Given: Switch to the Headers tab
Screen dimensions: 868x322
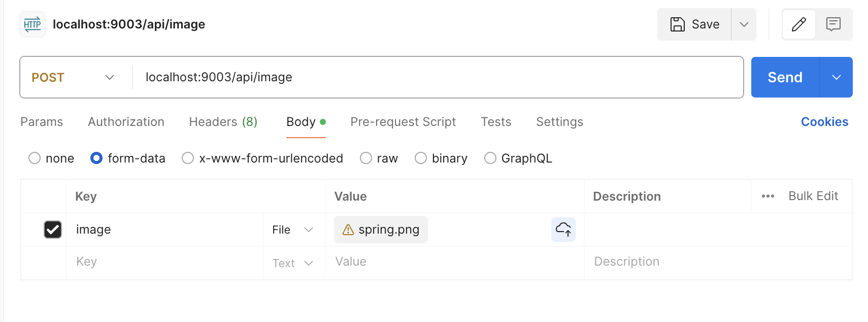Looking at the screenshot, I should [223, 122].
